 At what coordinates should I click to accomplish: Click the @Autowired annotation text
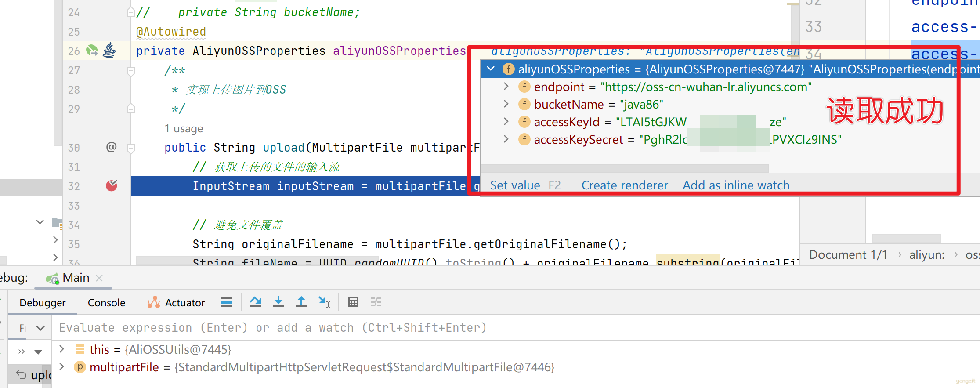click(171, 32)
